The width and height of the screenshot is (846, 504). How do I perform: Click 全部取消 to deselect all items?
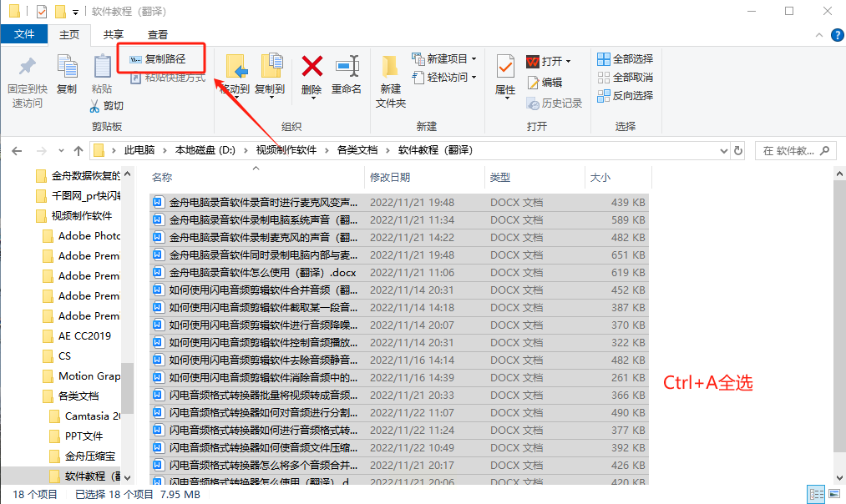(x=626, y=77)
